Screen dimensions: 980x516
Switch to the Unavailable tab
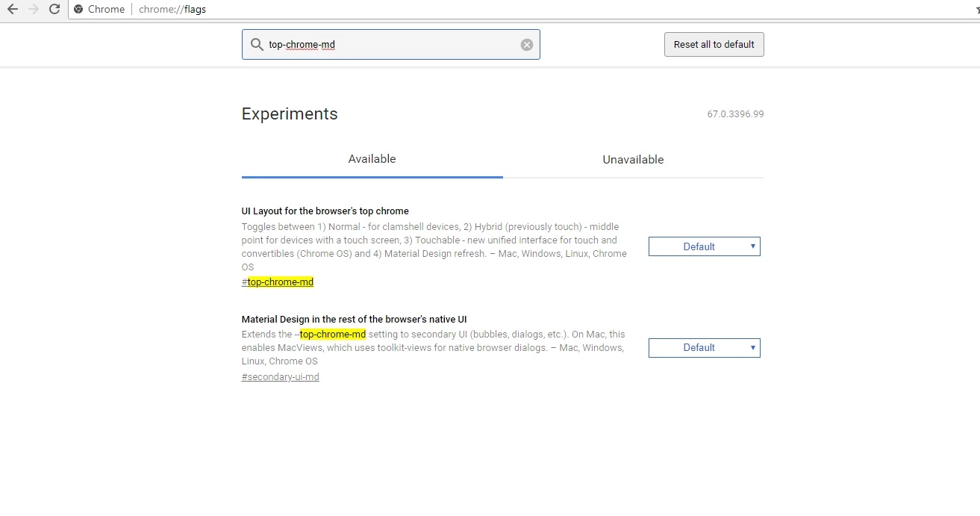(x=633, y=160)
